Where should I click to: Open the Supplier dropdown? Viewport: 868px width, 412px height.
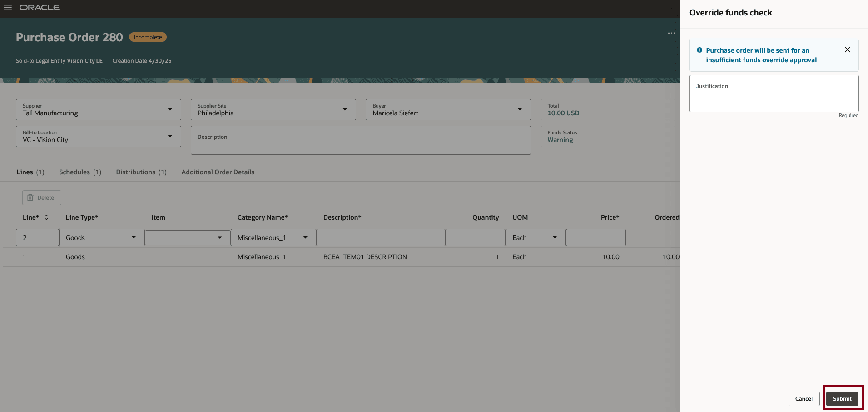[169, 109]
